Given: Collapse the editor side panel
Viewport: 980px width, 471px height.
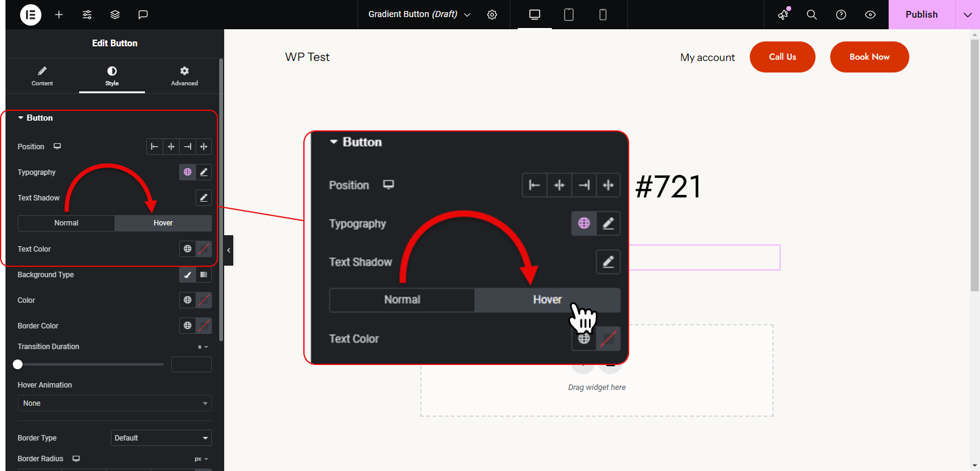Looking at the screenshot, I should pos(228,250).
